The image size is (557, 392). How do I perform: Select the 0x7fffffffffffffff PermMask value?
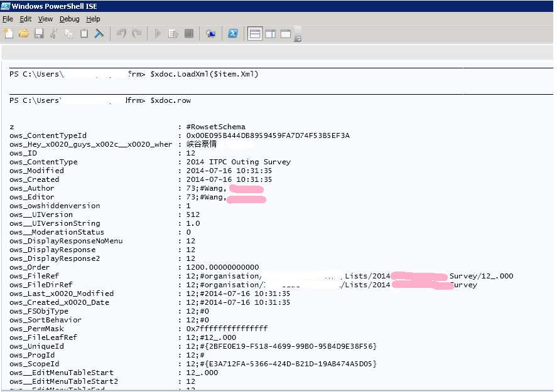[227, 329]
